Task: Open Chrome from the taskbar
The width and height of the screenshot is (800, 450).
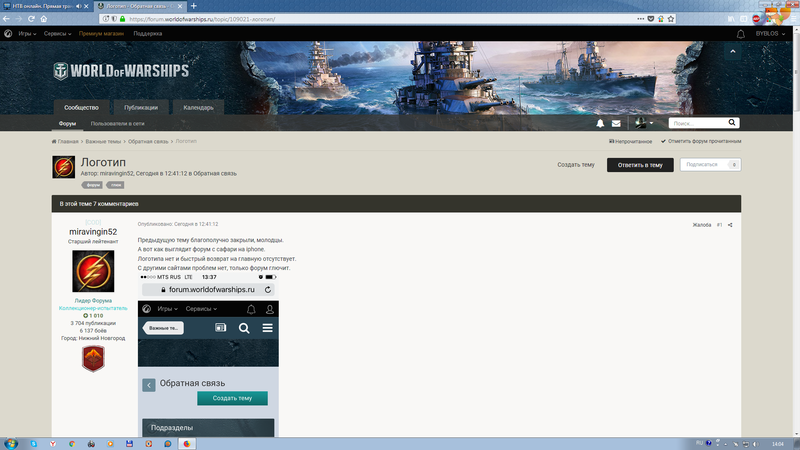Action: (x=72, y=444)
